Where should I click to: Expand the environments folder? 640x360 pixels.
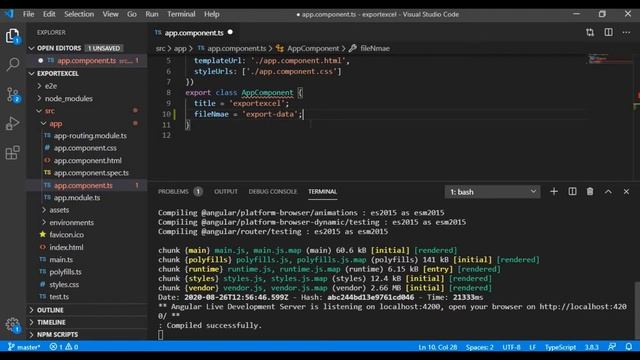[71, 222]
